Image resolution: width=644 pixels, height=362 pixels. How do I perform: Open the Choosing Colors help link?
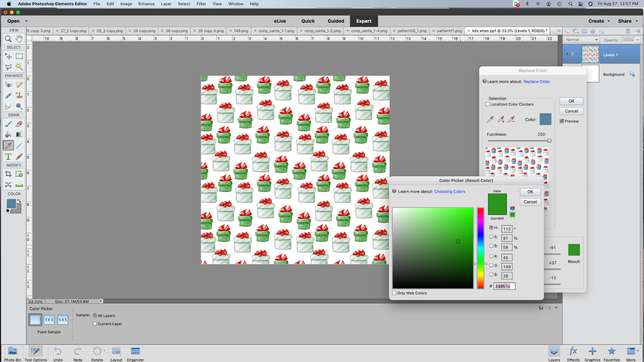pyautogui.click(x=450, y=192)
